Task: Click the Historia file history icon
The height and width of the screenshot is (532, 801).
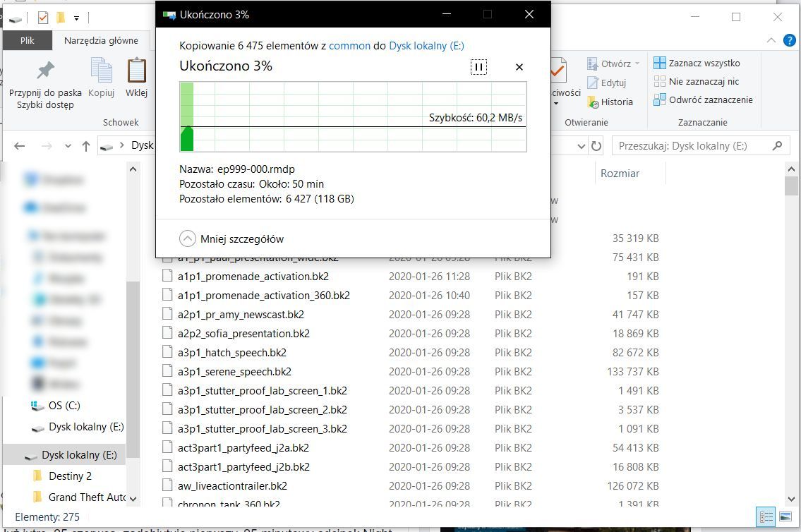Action: (594, 102)
